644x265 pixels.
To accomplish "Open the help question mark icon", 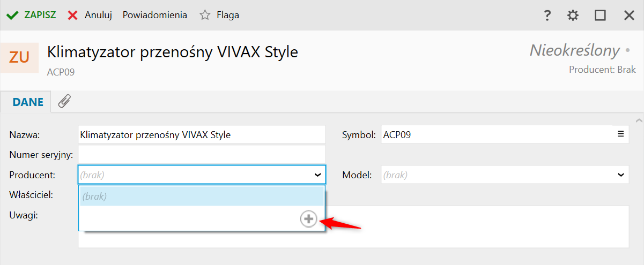I will pos(547,16).
